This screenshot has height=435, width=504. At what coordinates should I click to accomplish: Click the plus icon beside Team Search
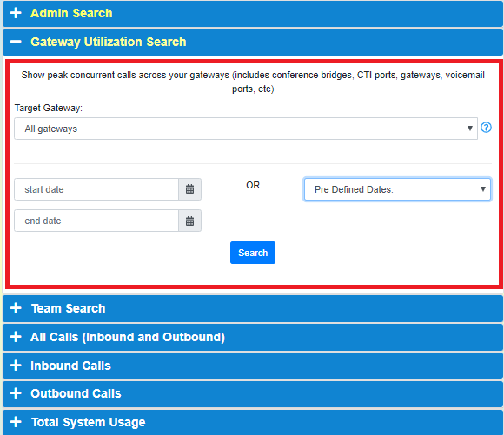16,307
